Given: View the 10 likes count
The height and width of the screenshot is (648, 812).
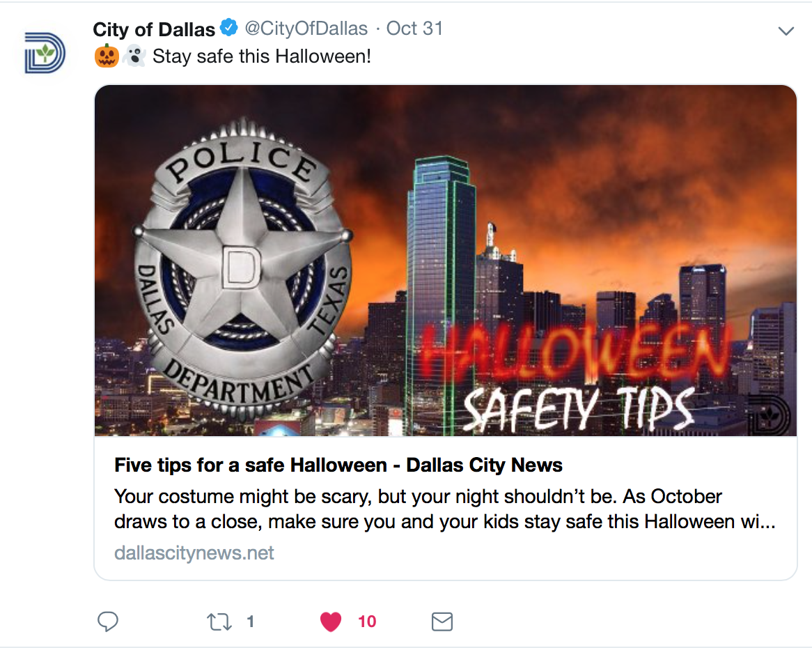Looking at the screenshot, I should click(x=366, y=621).
